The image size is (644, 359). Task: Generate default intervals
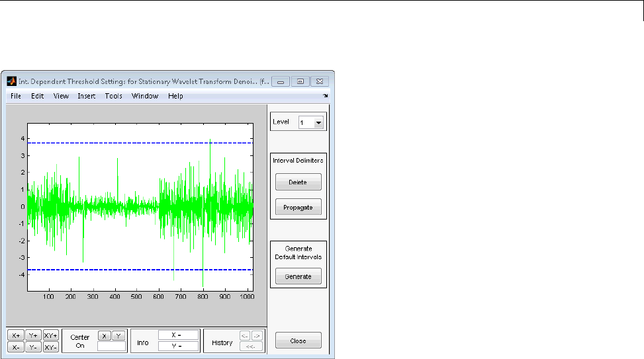click(x=298, y=276)
